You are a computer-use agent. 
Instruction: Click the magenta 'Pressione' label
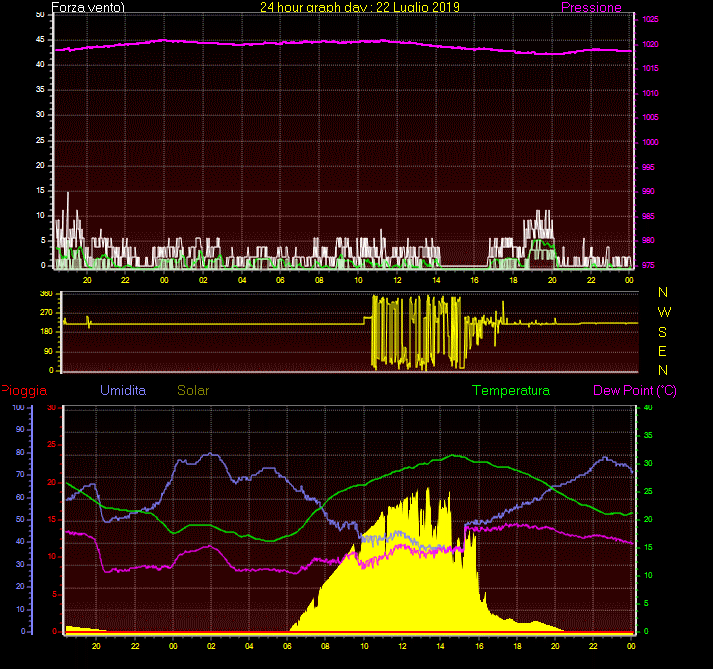click(x=591, y=7)
